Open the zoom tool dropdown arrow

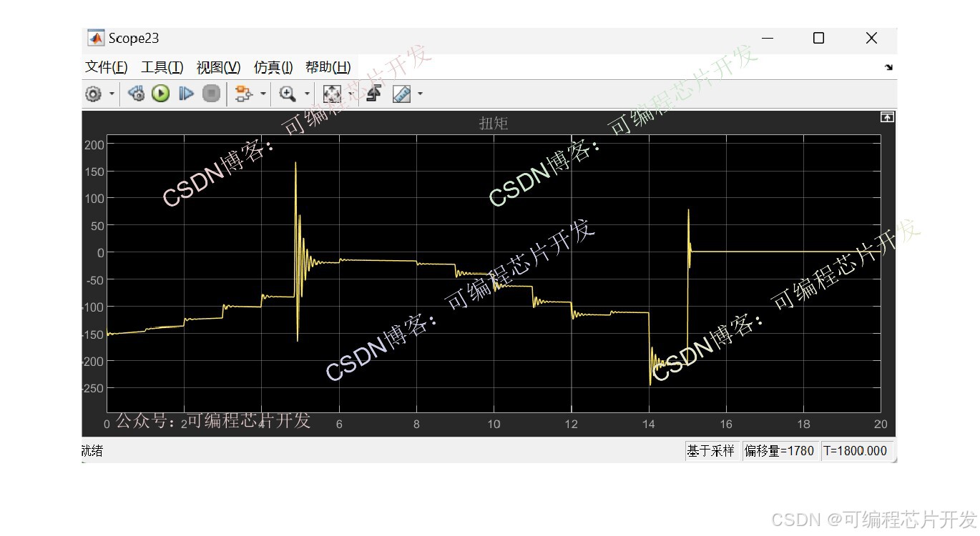(x=307, y=94)
